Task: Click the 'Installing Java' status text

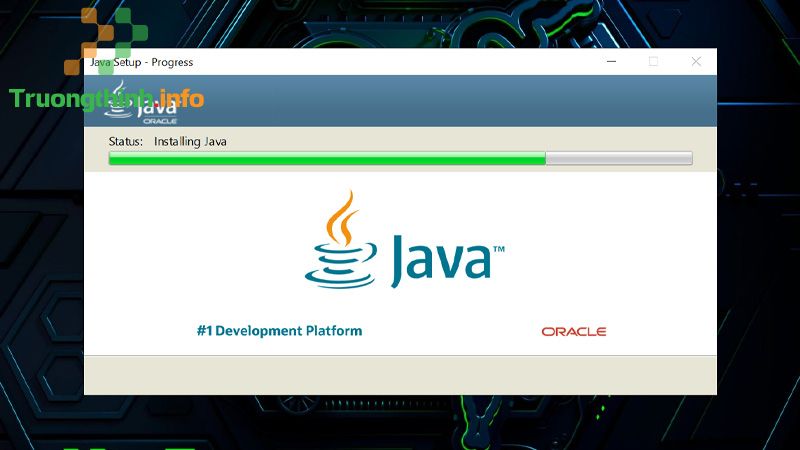Action: [x=190, y=141]
